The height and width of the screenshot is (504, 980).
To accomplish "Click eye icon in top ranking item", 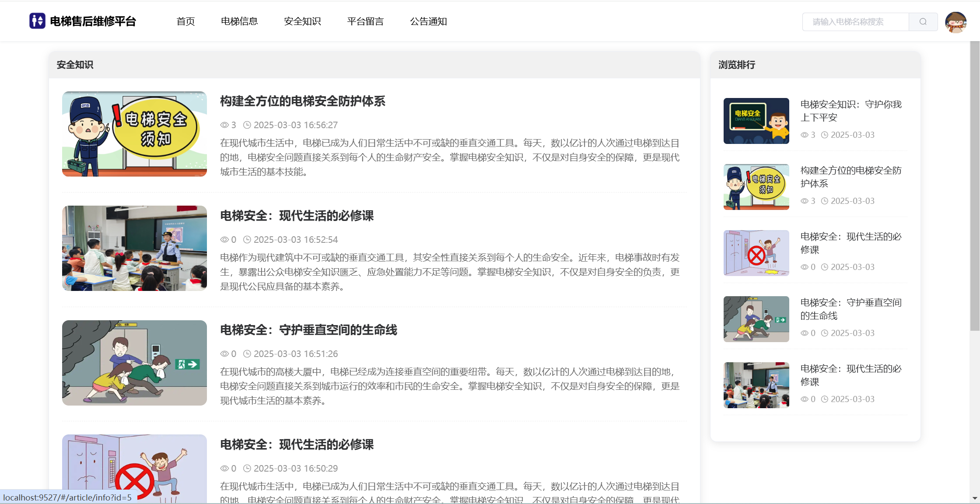I will tap(804, 135).
